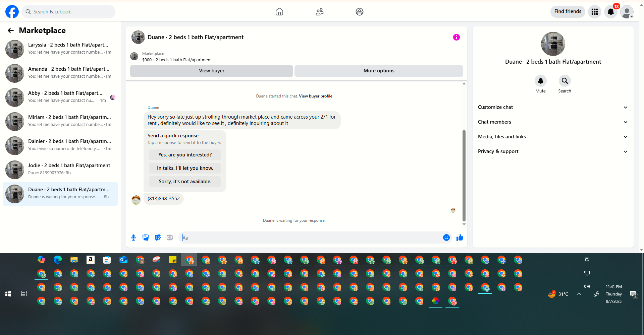The height and width of the screenshot is (335, 644).
Task: Click Find friends button
Action: click(x=568, y=11)
